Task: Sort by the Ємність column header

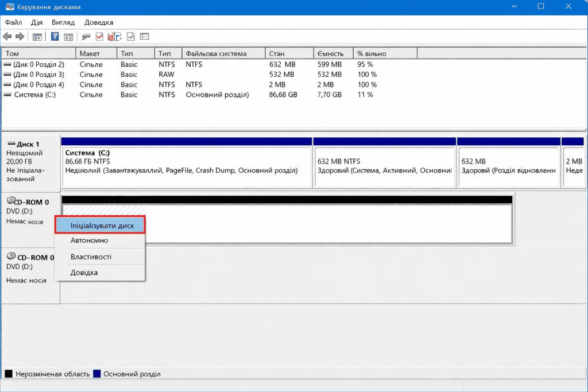Action: 331,53
